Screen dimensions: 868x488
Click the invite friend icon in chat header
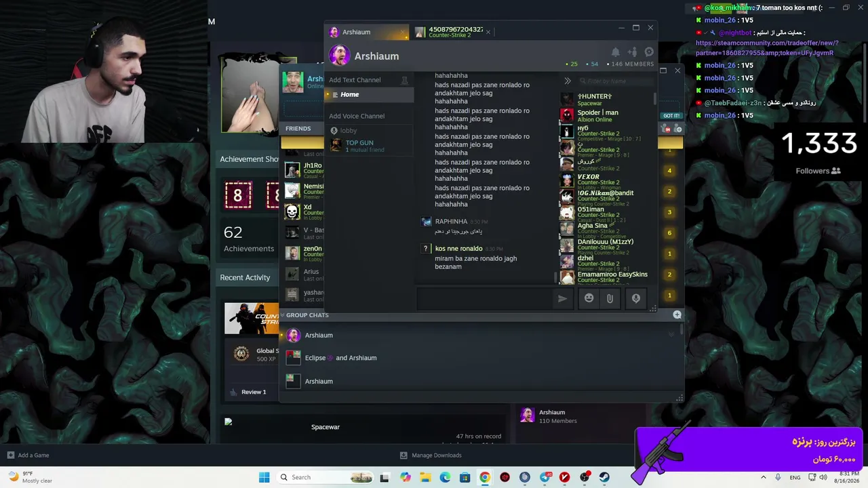coord(632,52)
